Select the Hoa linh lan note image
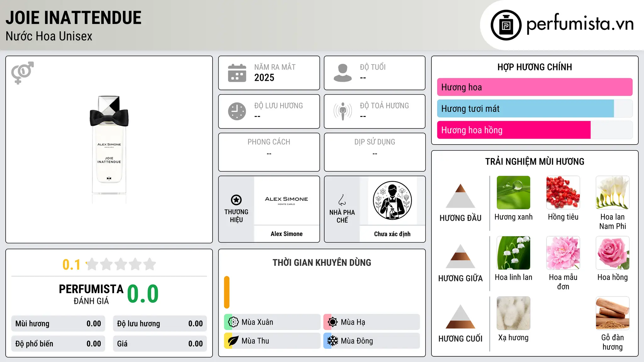 pyautogui.click(x=514, y=253)
